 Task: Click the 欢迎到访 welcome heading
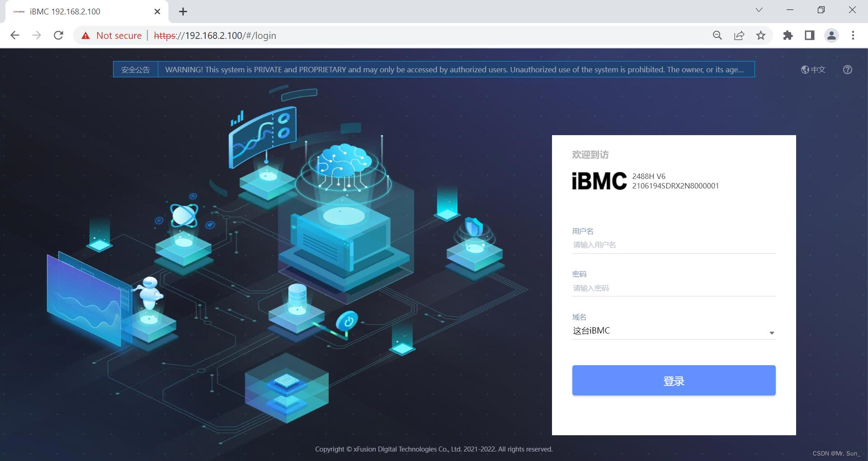tap(590, 155)
